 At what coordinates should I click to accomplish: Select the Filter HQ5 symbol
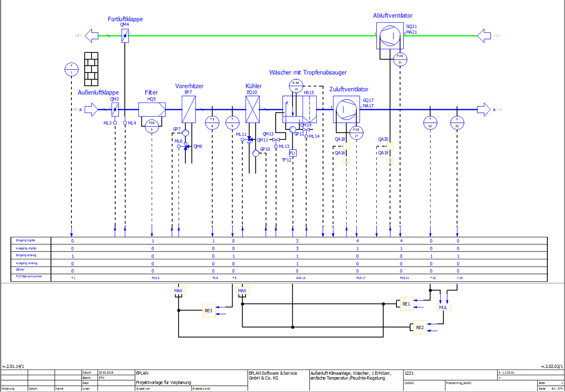pyautogui.click(x=152, y=110)
